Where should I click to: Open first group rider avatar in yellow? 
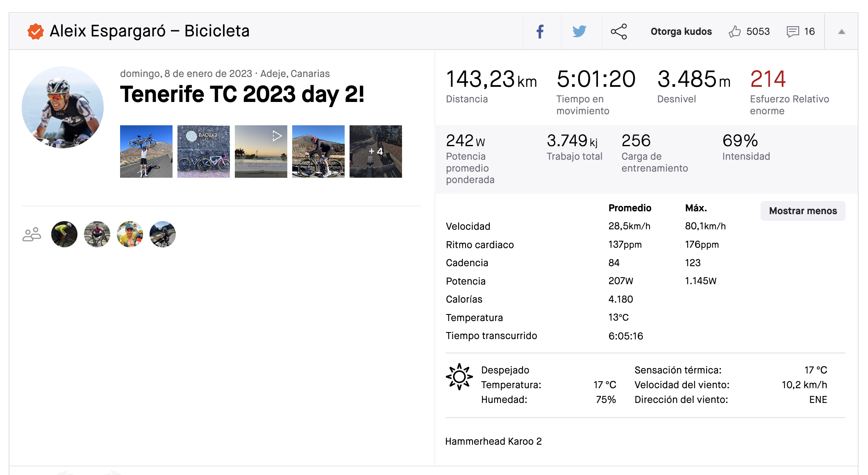pyautogui.click(x=64, y=234)
